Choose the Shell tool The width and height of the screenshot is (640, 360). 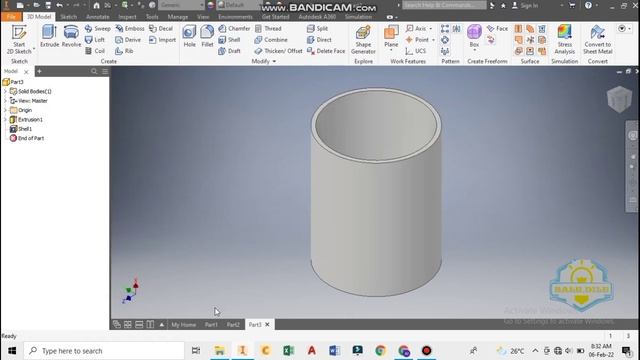coord(229,40)
